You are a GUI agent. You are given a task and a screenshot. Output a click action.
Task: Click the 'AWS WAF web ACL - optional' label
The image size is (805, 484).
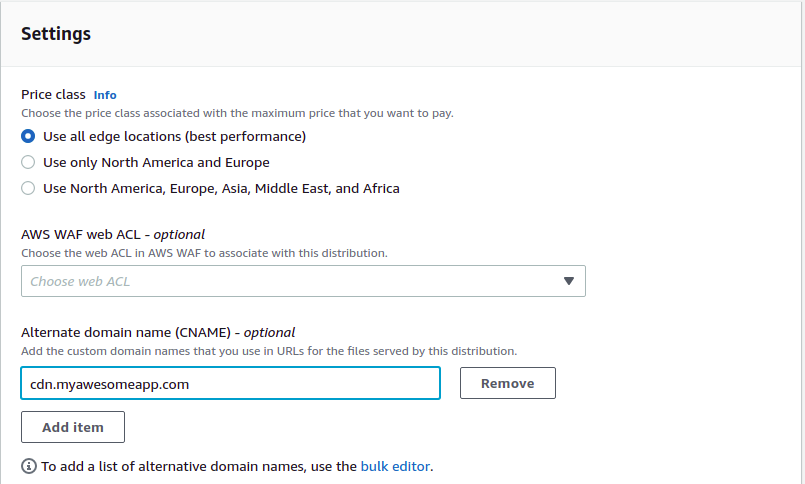point(113,234)
